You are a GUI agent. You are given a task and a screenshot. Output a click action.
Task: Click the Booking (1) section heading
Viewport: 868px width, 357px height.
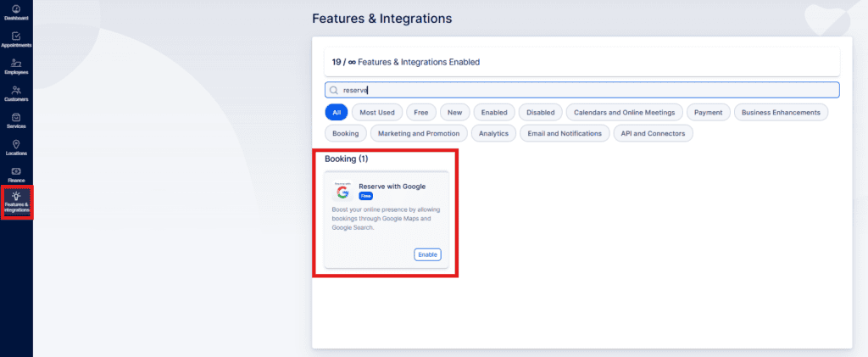click(347, 159)
